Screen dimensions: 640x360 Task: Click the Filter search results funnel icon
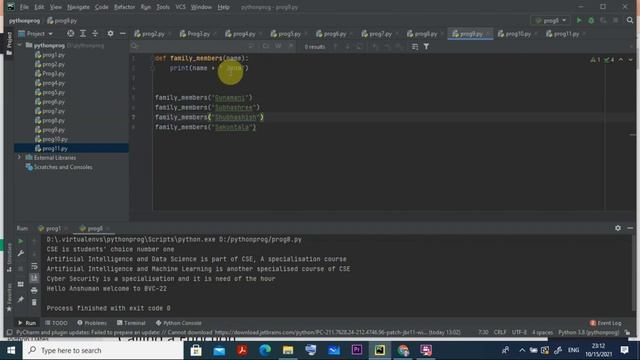point(426,47)
